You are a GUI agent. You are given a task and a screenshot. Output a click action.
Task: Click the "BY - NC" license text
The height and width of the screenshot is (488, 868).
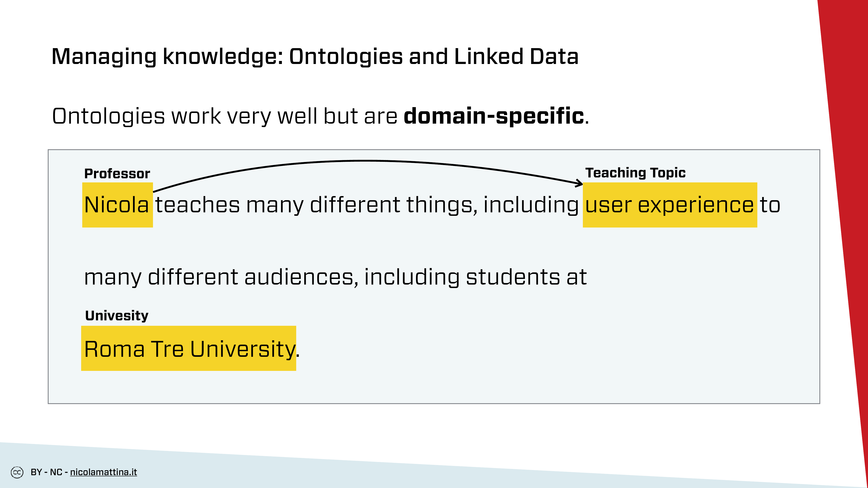click(x=46, y=472)
